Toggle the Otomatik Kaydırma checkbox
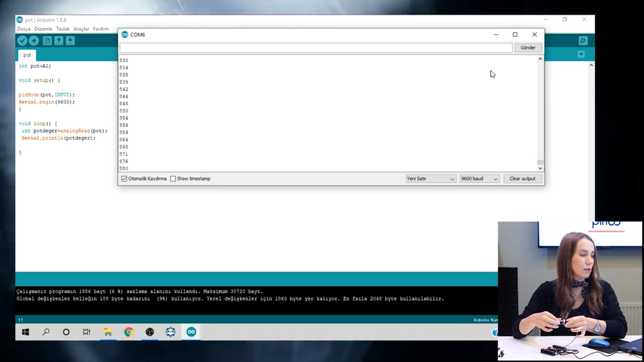This screenshot has width=644, height=362. tap(125, 179)
